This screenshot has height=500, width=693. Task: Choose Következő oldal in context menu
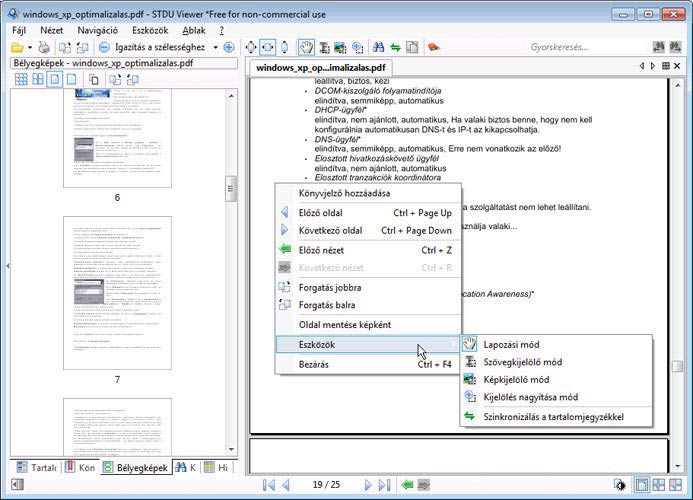[368, 230]
